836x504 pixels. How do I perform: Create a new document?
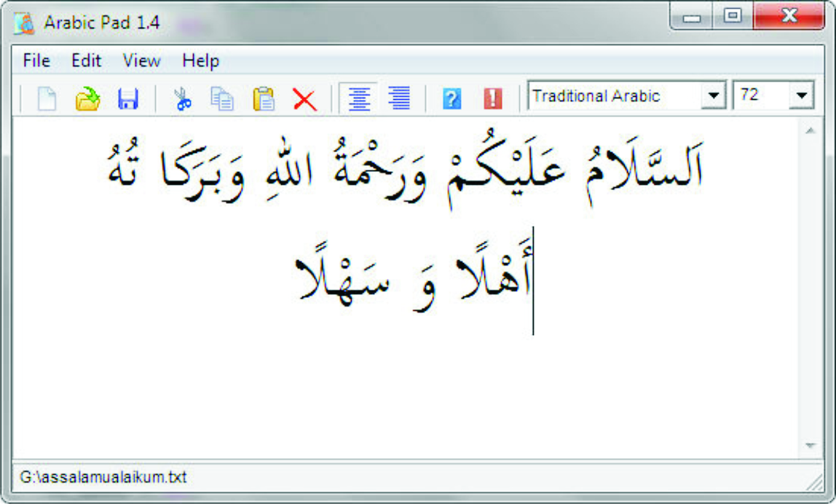coord(45,98)
